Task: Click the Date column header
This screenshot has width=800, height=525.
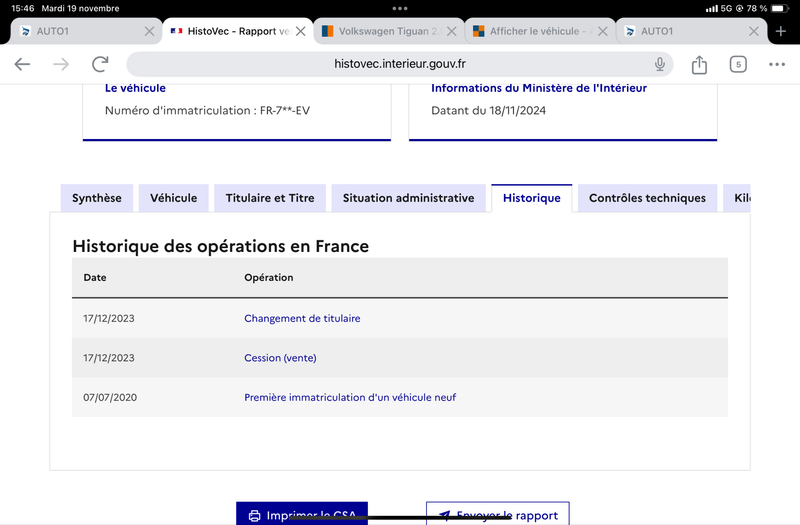Action: [95, 278]
